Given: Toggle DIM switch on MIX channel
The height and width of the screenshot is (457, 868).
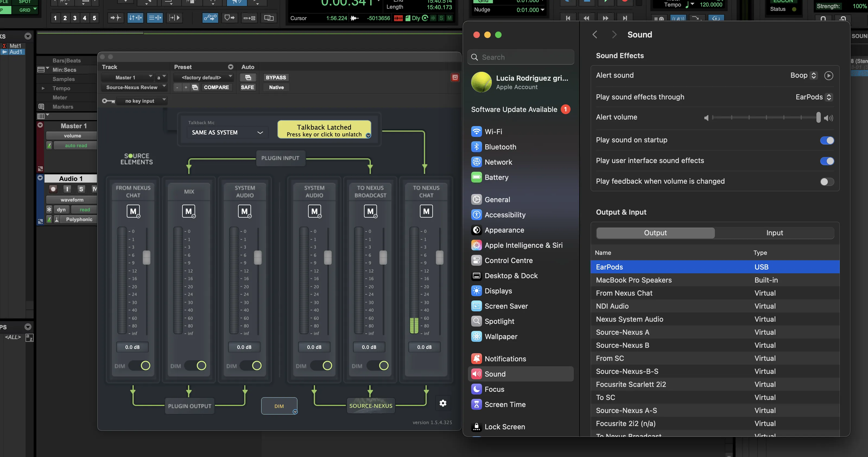Looking at the screenshot, I should coord(196,366).
